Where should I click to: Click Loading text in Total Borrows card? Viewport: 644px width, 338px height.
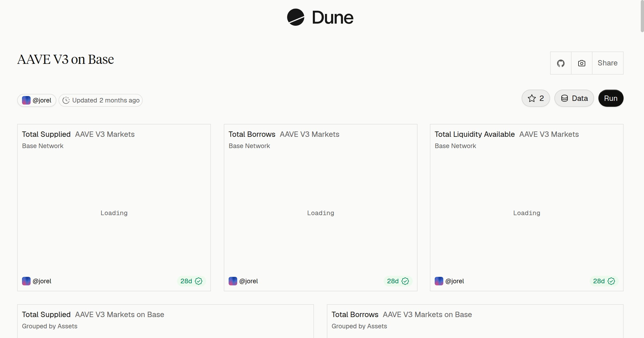pyautogui.click(x=321, y=213)
